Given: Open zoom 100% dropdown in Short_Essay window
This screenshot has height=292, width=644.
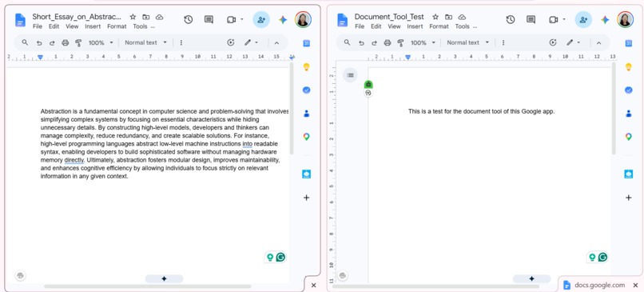Looking at the screenshot, I should click(101, 42).
